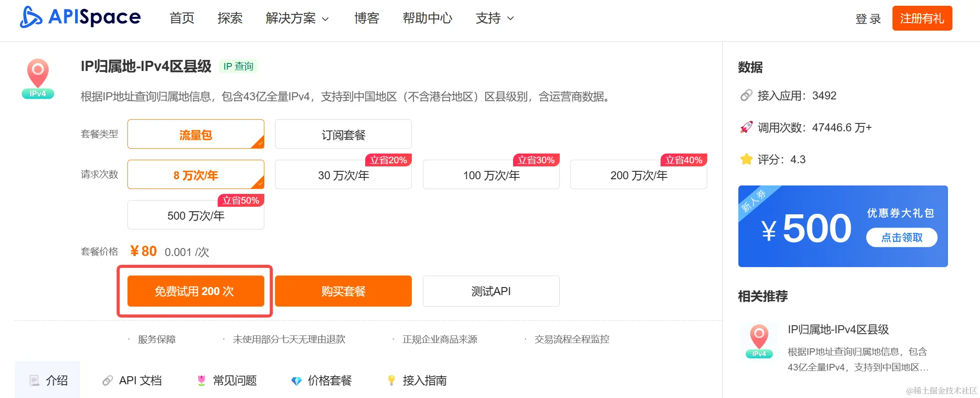
Task: Click the 接入应用: 3492 stat
Action: coord(797,95)
